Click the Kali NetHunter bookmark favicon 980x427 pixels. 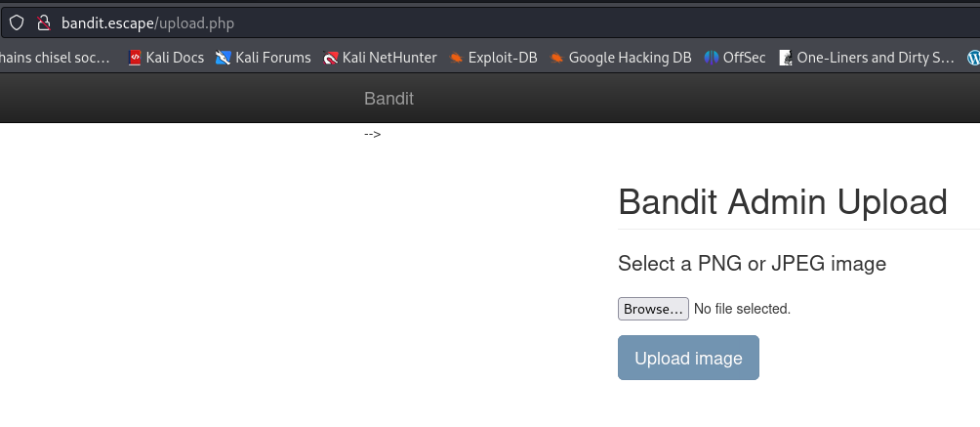click(x=330, y=58)
